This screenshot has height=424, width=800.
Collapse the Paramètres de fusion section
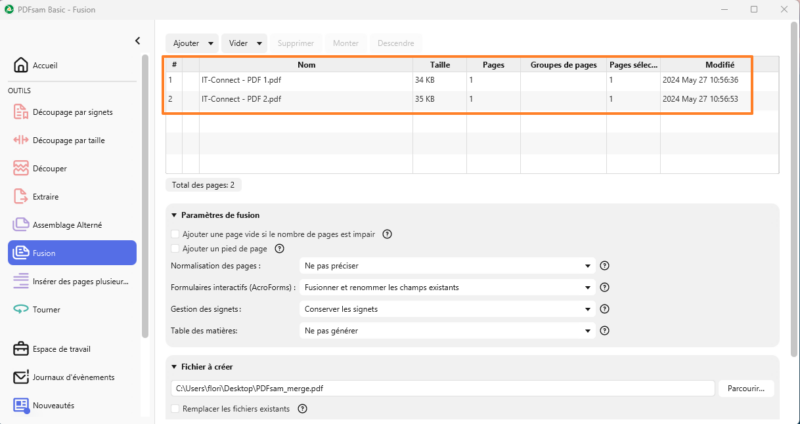[174, 215]
